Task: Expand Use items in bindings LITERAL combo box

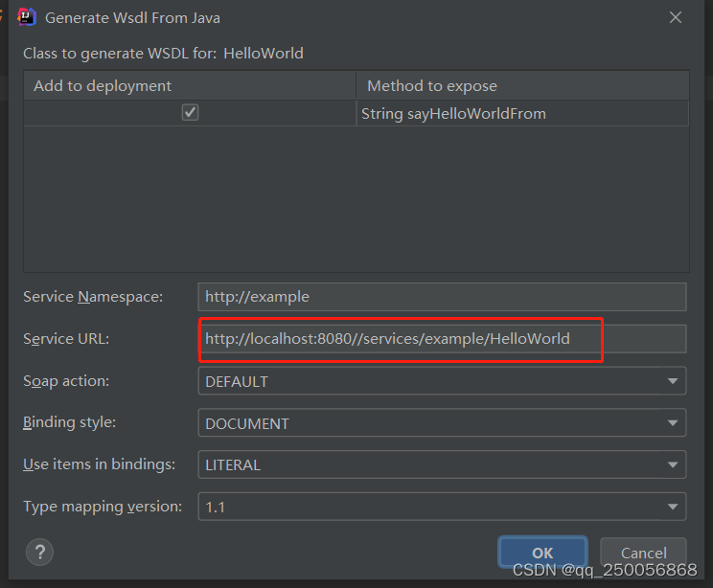Action: (x=442, y=464)
